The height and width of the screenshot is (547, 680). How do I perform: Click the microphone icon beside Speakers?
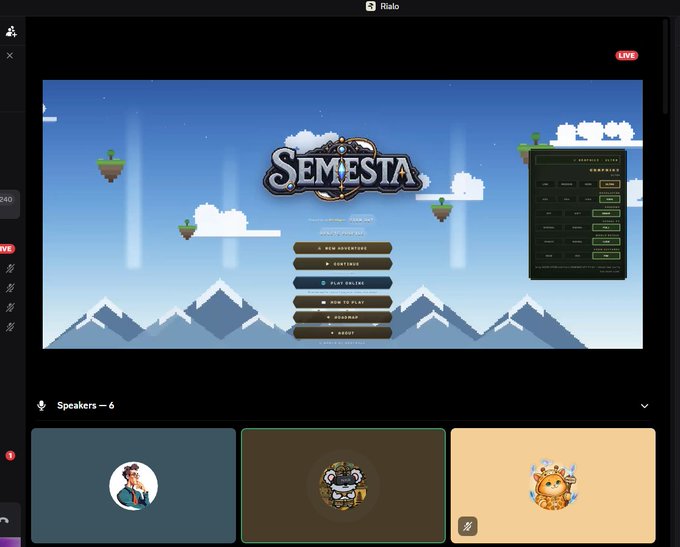point(42,406)
